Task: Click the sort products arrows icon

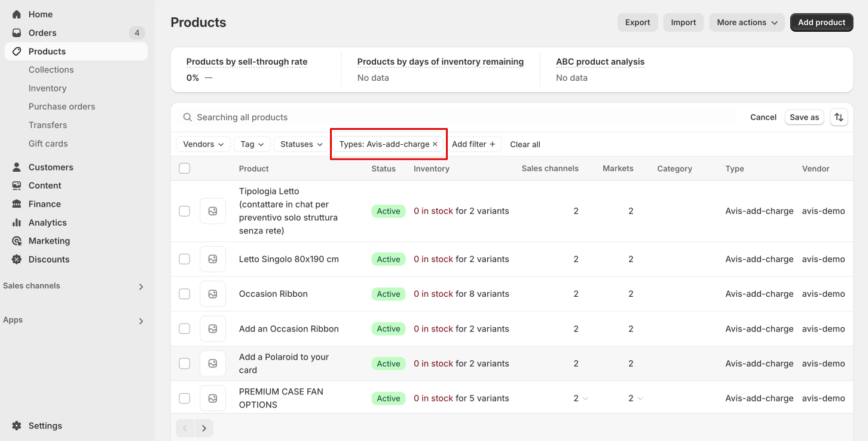Action: pyautogui.click(x=839, y=117)
